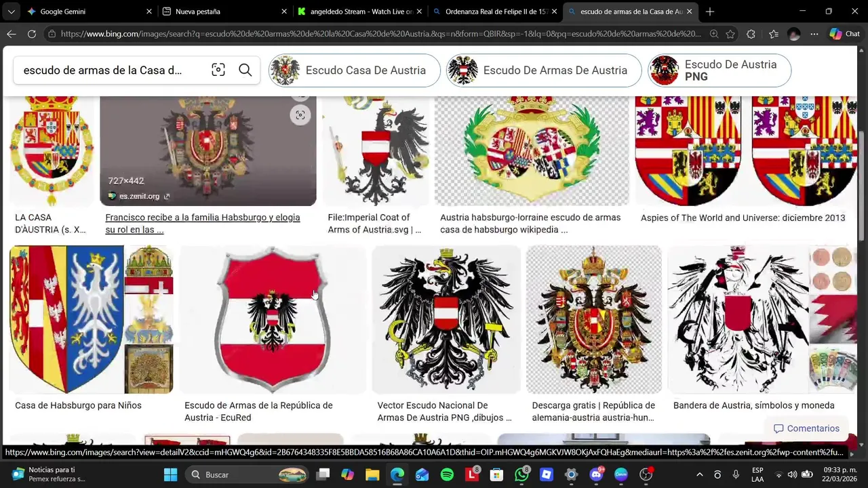Switch to Ordenanza Real de Felipe II tab
The width and height of the screenshot is (868, 488).
tap(495, 12)
